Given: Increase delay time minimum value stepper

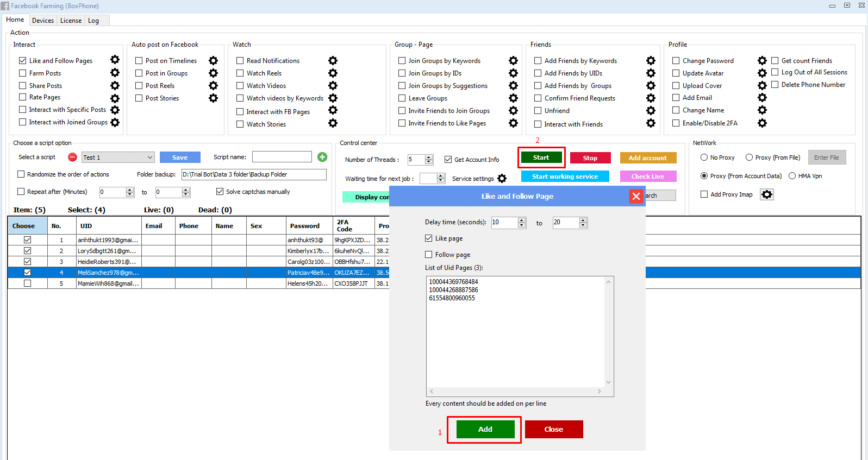Looking at the screenshot, I should tap(522, 220).
